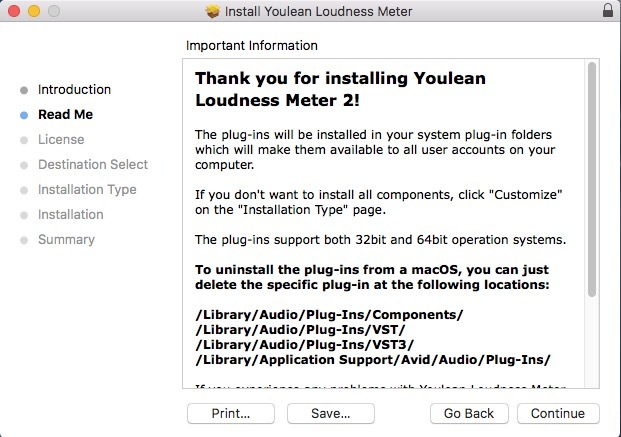
Task: Click the Important Information header text
Action: pos(251,46)
